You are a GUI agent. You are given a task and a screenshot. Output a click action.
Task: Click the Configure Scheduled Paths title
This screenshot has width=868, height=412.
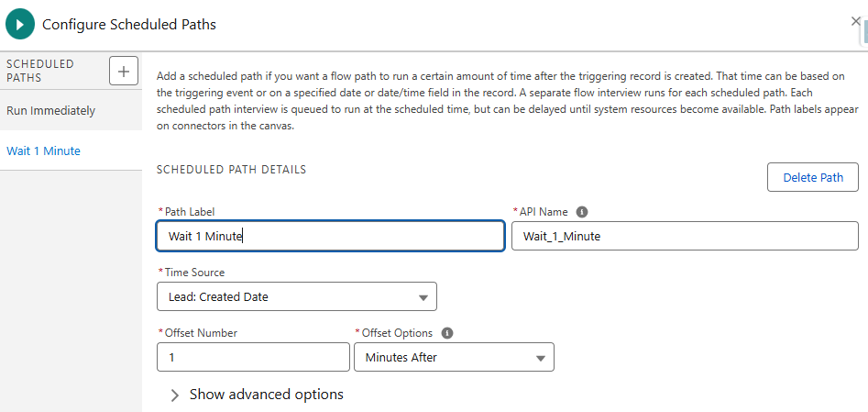pos(129,25)
